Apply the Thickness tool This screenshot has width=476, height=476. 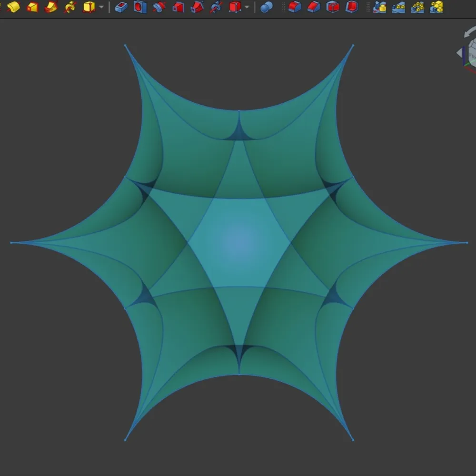click(352, 7)
